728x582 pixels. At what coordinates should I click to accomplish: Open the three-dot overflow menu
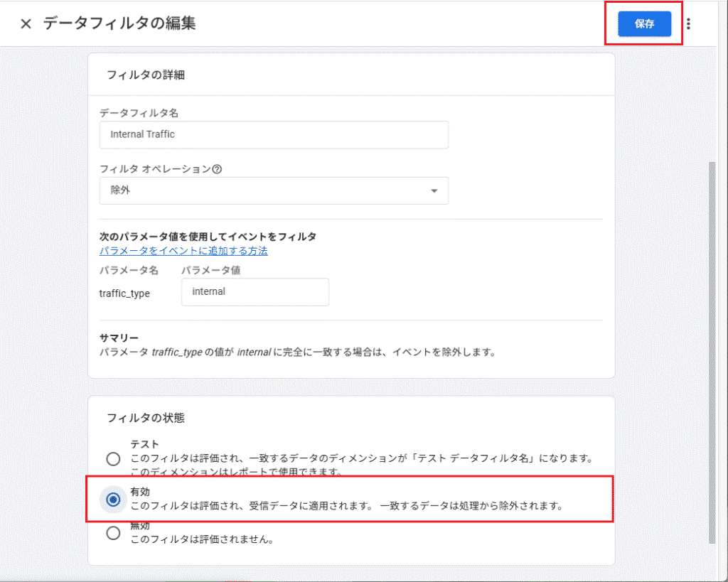click(x=688, y=23)
